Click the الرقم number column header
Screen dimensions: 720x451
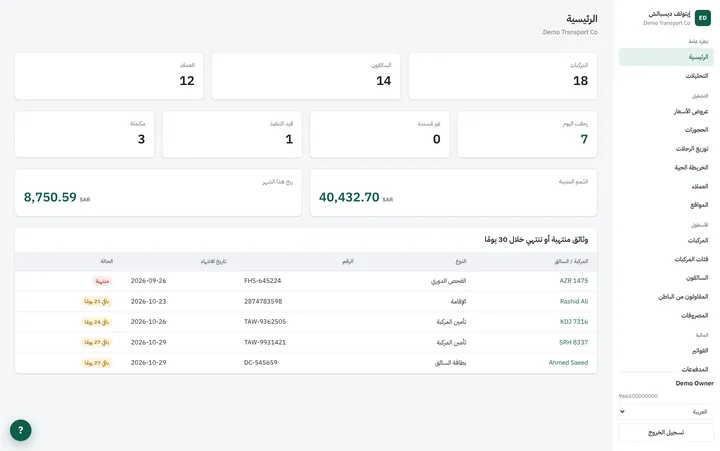pyautogui.click(x=348, y=261)
